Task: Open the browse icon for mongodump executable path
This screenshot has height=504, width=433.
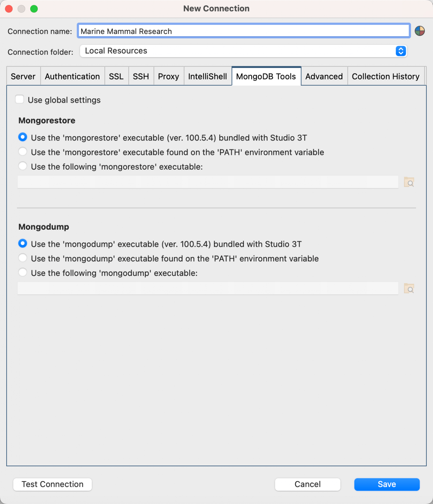Action: pyautogui.click(x=409, y=288)
